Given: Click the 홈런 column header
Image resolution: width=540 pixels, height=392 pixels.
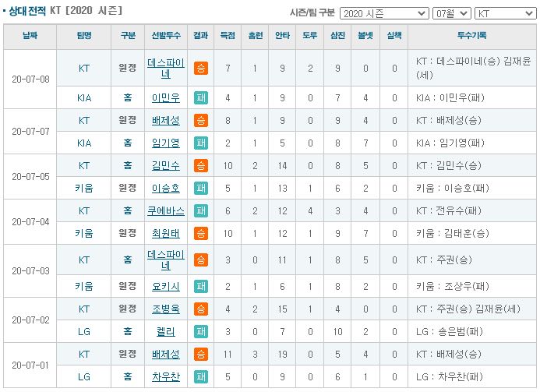Looking at the screenshot, I should (x=255, y=35).
